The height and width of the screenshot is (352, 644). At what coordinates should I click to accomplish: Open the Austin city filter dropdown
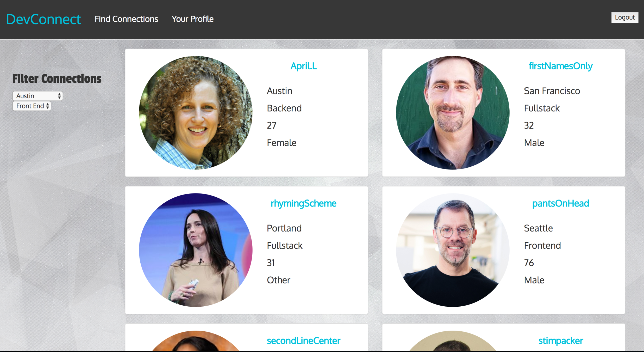tap(38, 96)
